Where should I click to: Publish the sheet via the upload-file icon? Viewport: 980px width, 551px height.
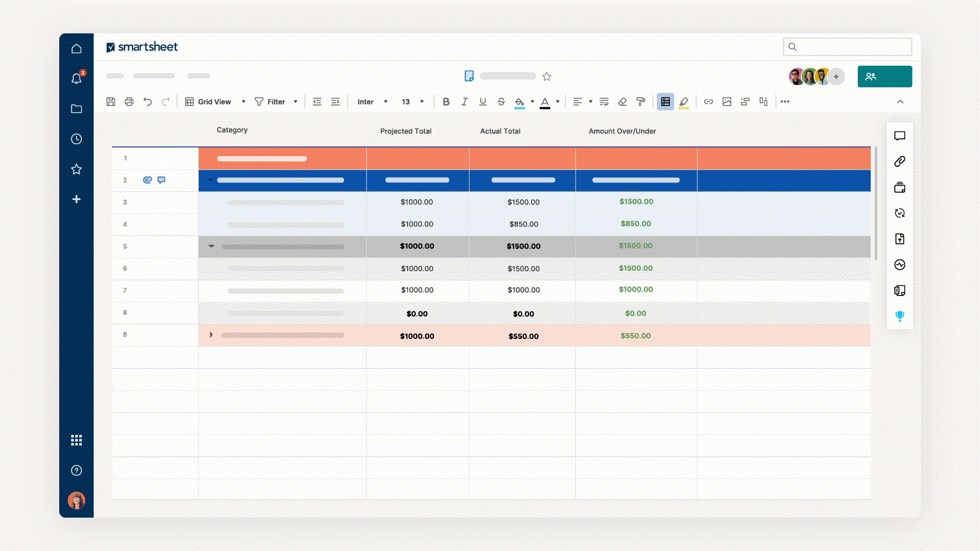click(x=899, y=239)
